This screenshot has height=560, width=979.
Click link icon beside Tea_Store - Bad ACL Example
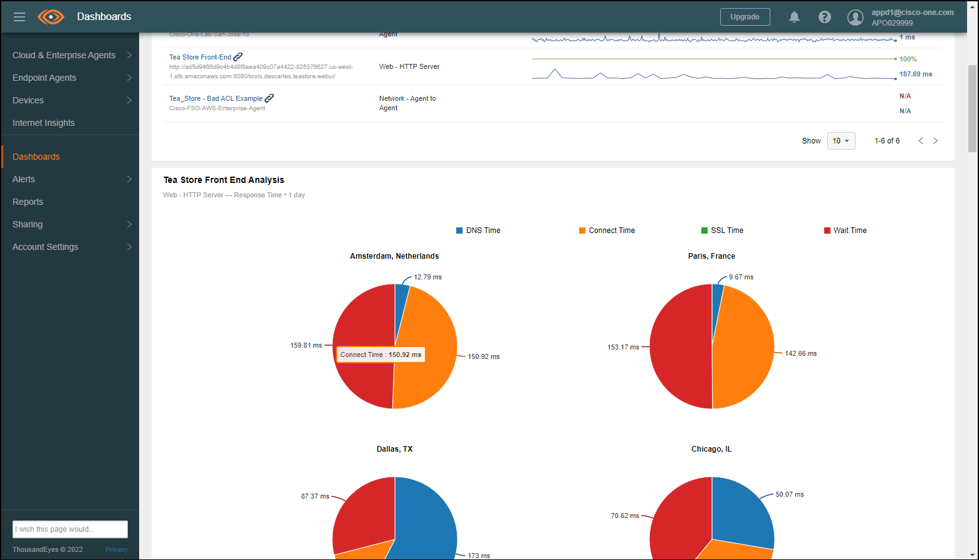point(270,98)
